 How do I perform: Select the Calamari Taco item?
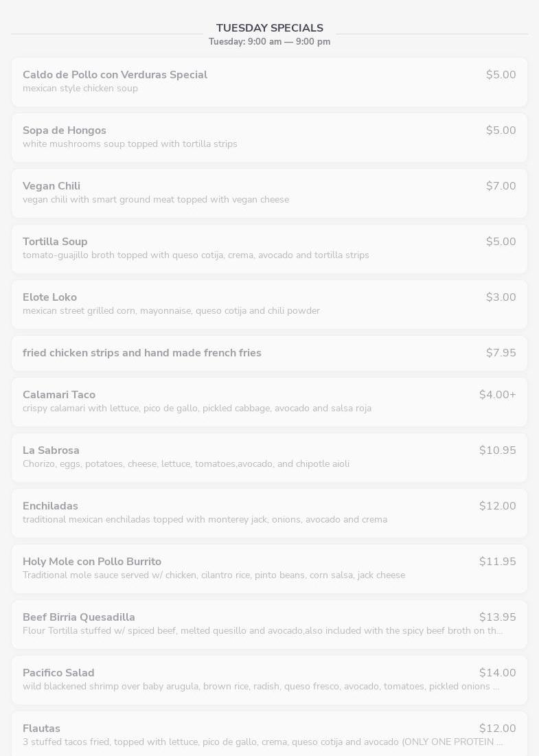[269, 402]
